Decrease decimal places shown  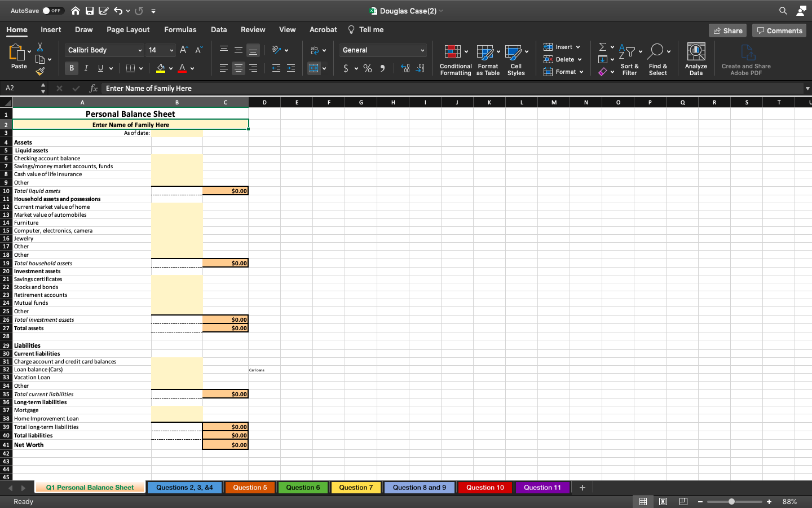420,68
